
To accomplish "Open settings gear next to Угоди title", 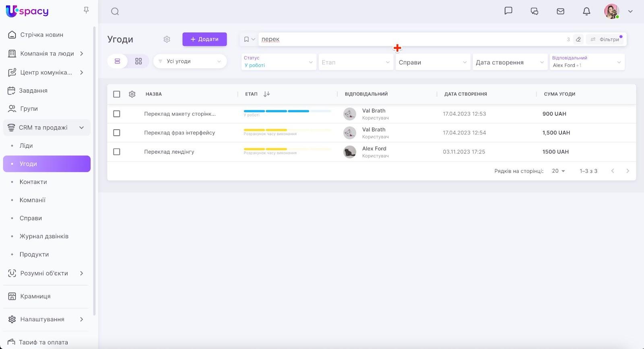I will [x=167, y=39].
